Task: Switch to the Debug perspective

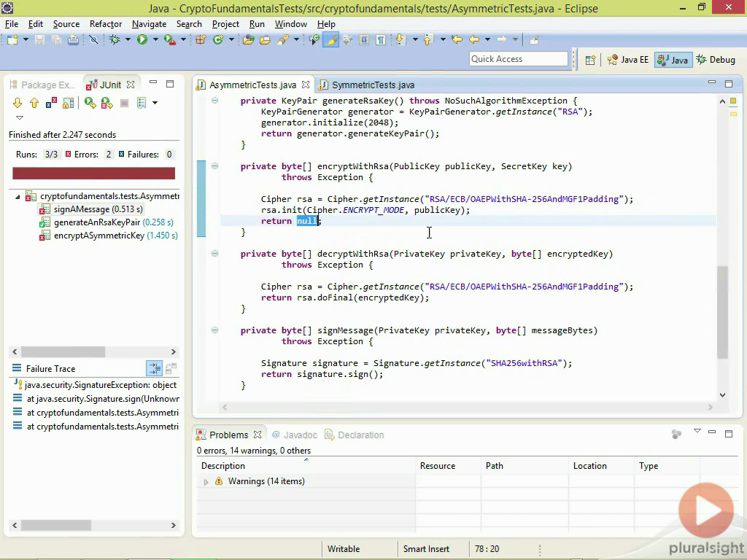Action: [x=716, y=60]
